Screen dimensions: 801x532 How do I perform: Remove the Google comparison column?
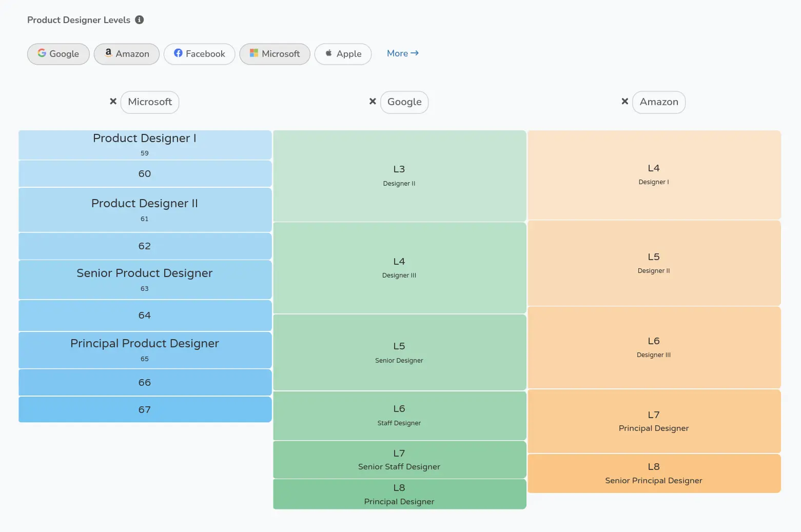point(373,101)
